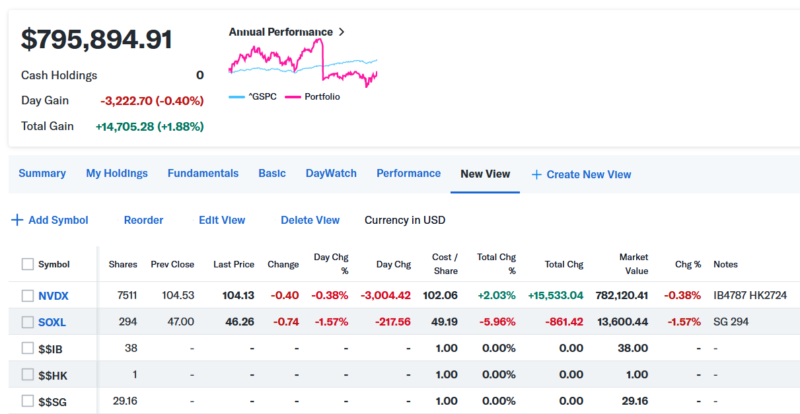800x414 pixels.
Task: Go to the Fundamentals tab
Action: [x=203, y=174]
